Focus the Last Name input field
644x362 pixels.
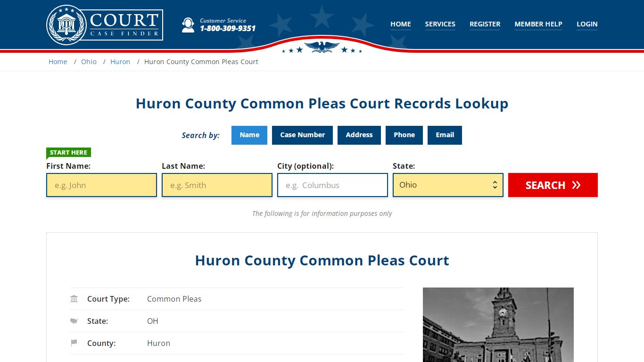click(217, 185)
